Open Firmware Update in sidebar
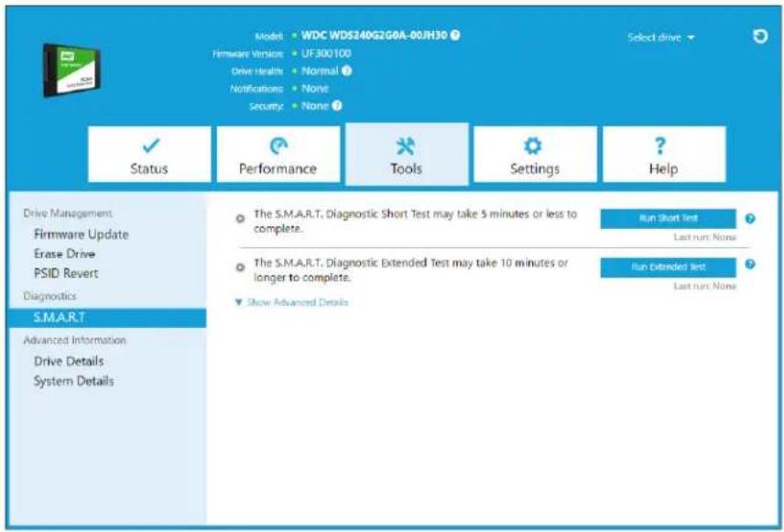The width and height of the screenshot is (784, 532). 81,234
